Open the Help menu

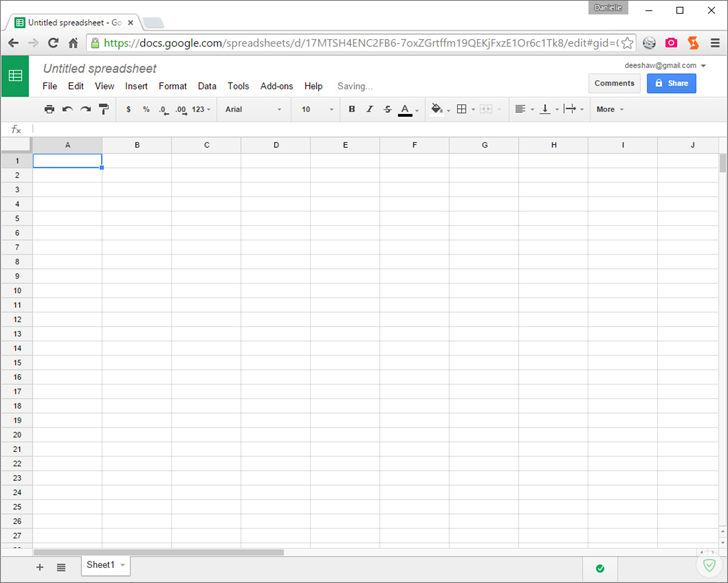(313, 86)
